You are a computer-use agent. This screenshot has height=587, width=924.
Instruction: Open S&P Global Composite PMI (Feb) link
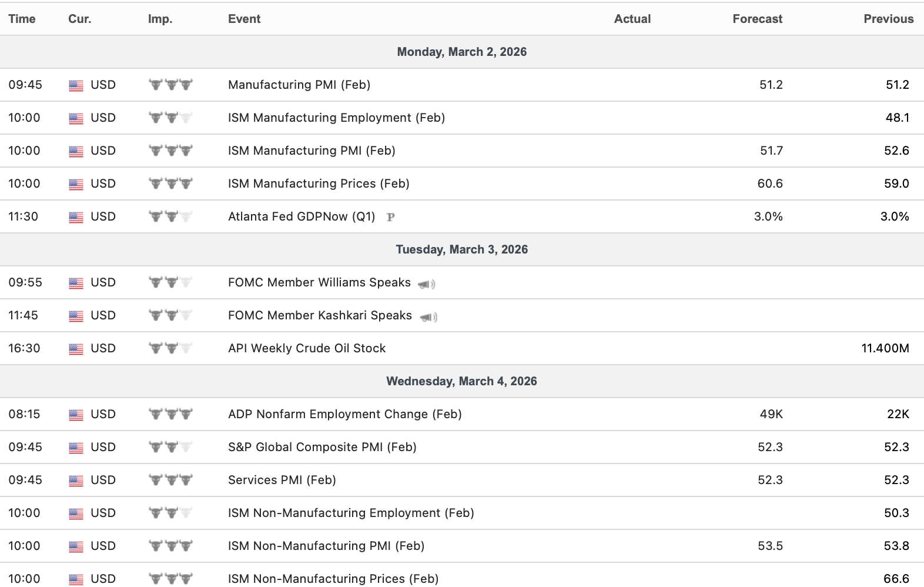pyautogui.click(x=322, y=447)
